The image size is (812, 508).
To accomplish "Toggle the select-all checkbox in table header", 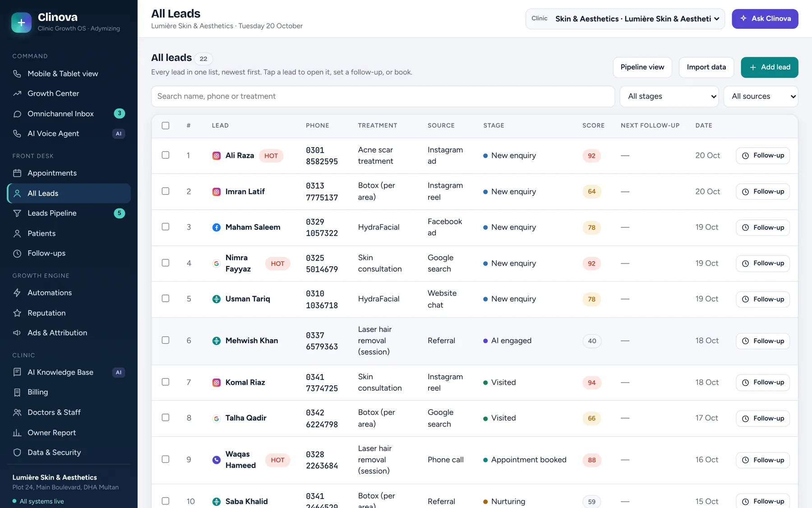I will tap(166, 126).
